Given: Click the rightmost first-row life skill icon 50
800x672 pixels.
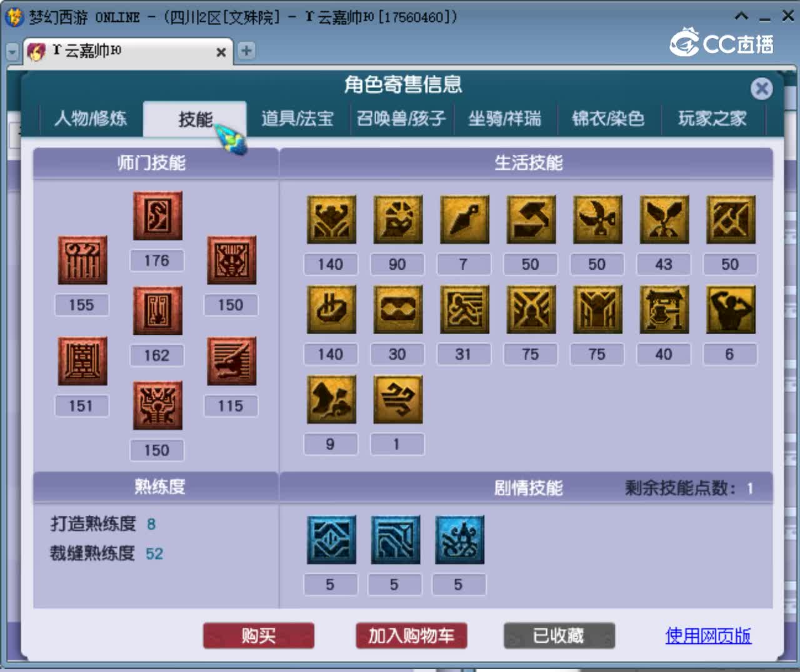Looking at the screenshot, I should 731,219.
